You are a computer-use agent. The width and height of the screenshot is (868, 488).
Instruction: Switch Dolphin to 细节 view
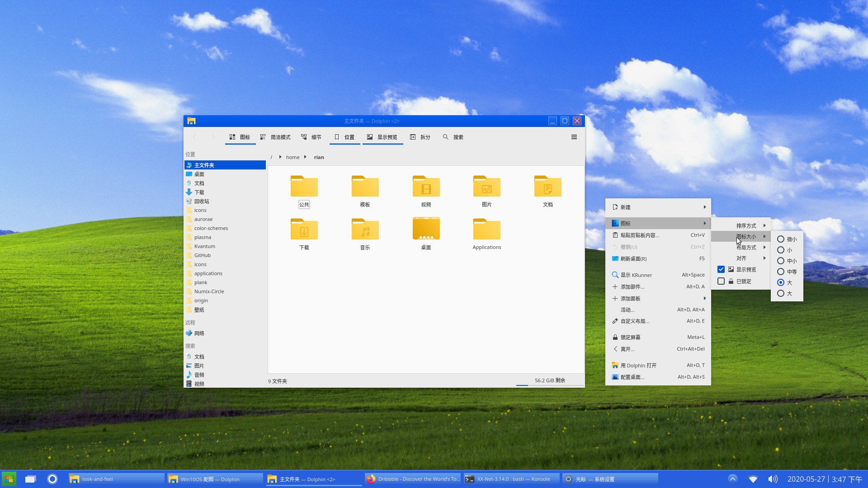(311, 137)
